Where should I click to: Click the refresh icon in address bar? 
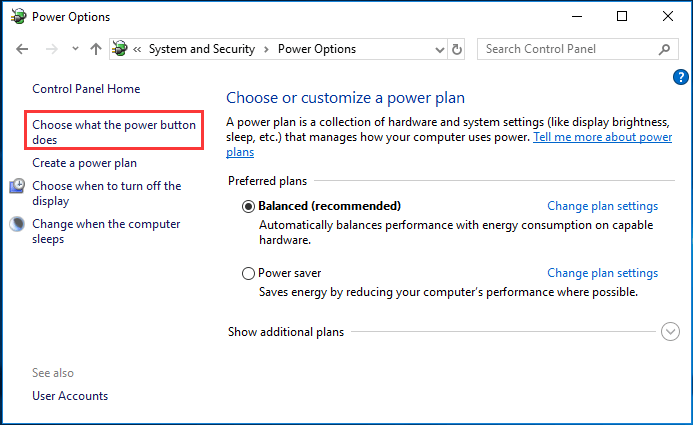(458, 49)
